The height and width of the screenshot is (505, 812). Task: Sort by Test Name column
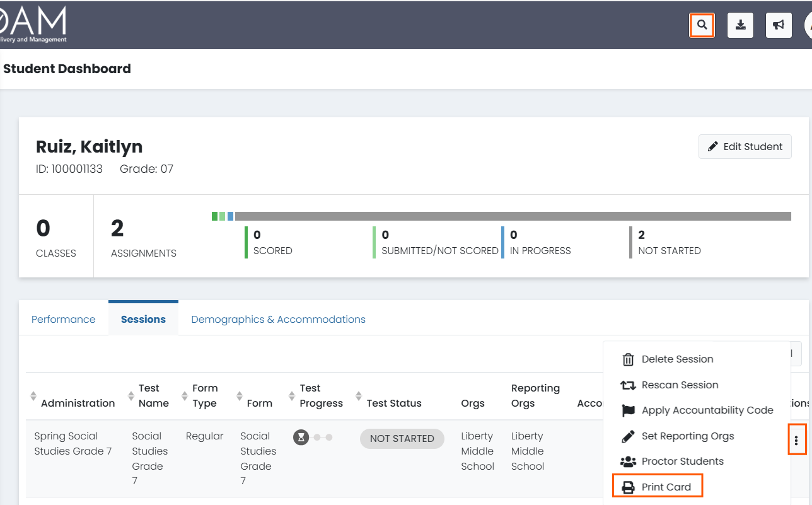[x=131, y=396]
